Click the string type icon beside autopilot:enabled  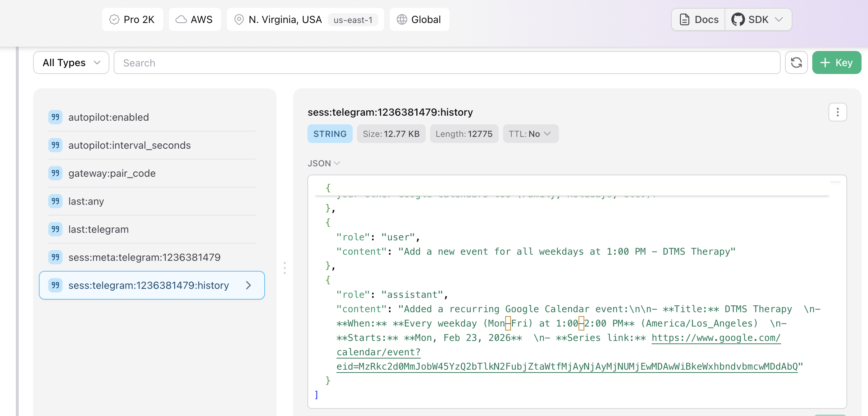[x=55, y=117]
